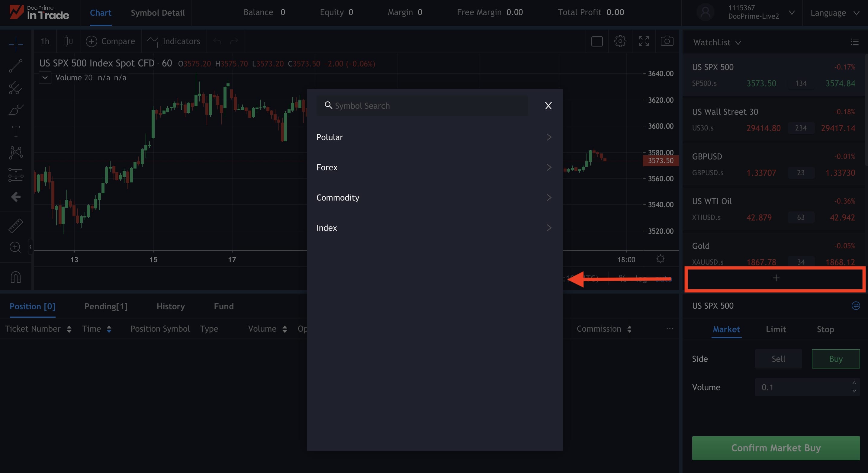Screen dimensions: 868x473
Task: Click the order panel symbol switch icon
Action: click(x=856, y=306)
